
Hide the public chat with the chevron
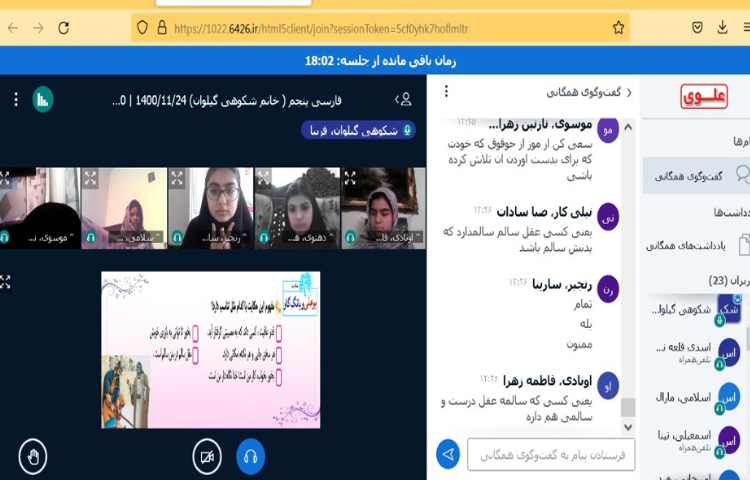pyautogui.click(x=629, y=93)
